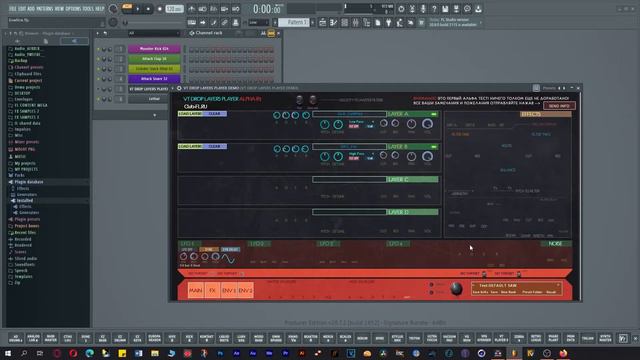Open the FILE menu
This screenshot has height=360, width=640.
[x=12, y=9]
